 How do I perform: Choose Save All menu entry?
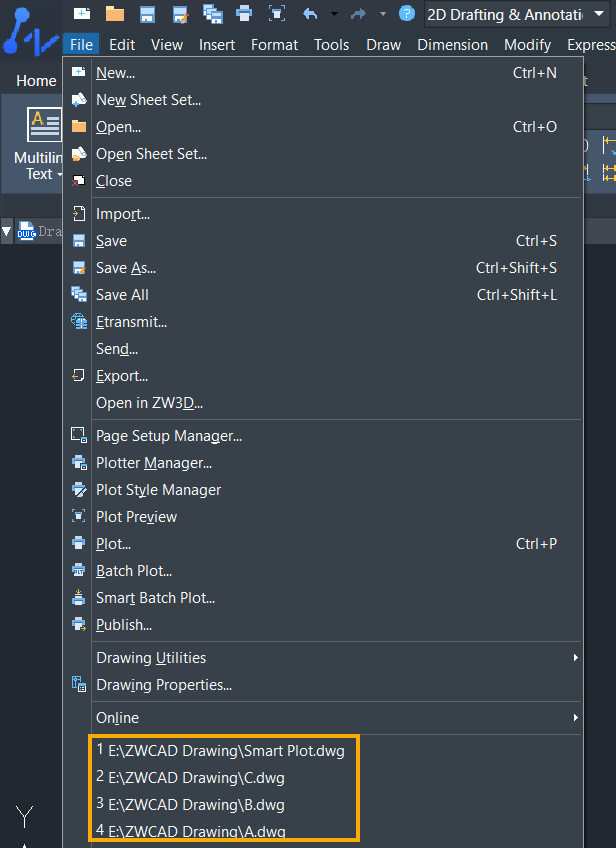tap(323, 295)
